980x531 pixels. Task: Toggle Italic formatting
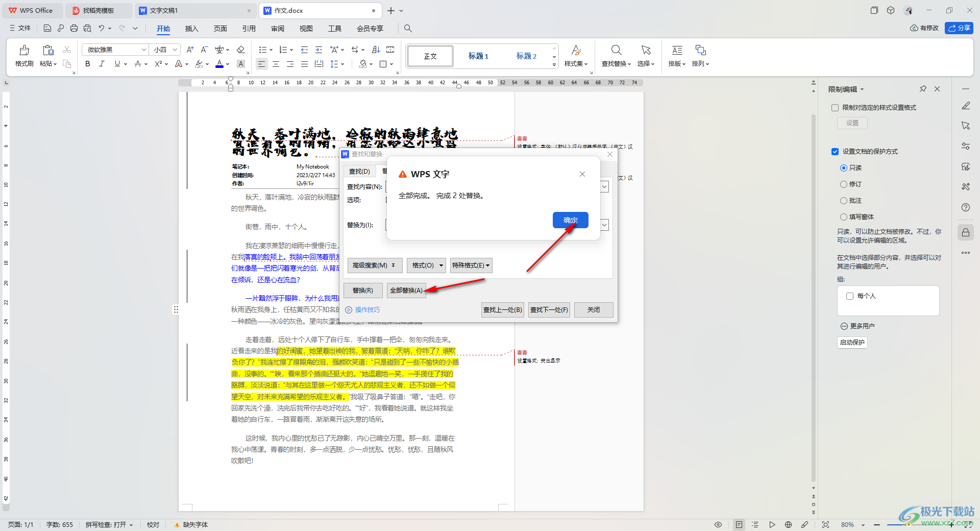click(x=102, y=64)
